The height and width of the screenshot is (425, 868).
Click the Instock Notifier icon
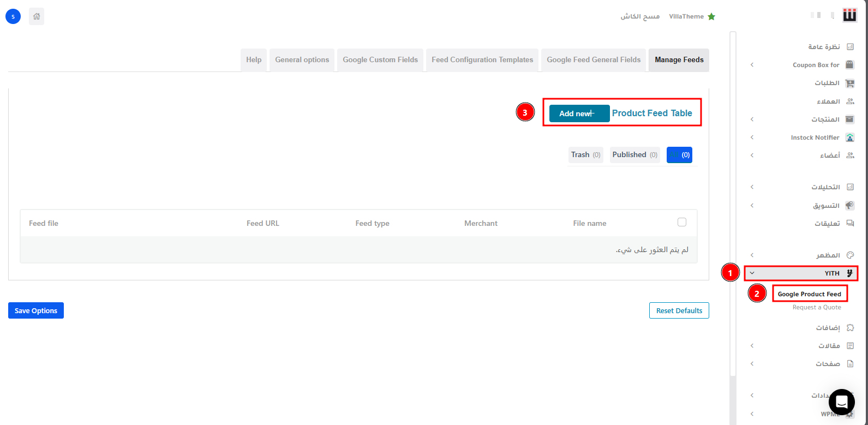[x=849, y=137]
